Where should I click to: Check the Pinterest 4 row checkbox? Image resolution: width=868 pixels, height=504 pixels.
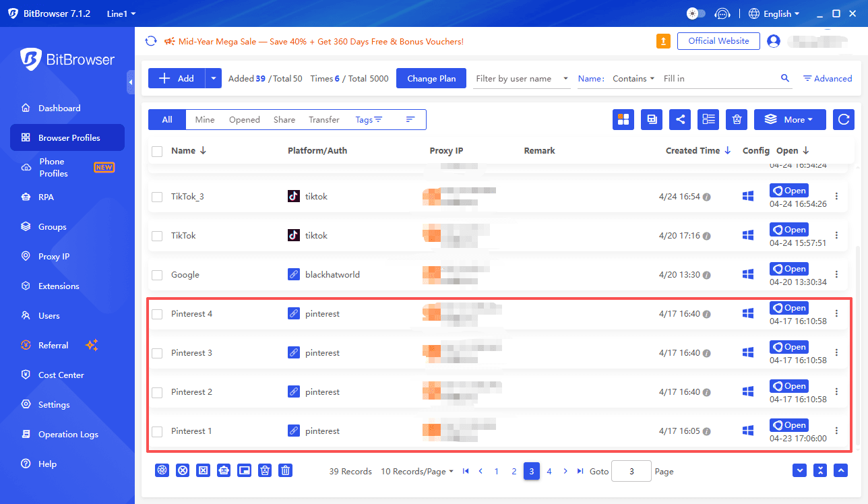coord(157,314)
